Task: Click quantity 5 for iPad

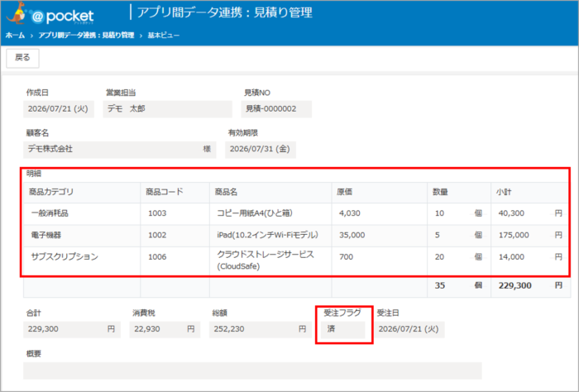Action: [438, 235]
